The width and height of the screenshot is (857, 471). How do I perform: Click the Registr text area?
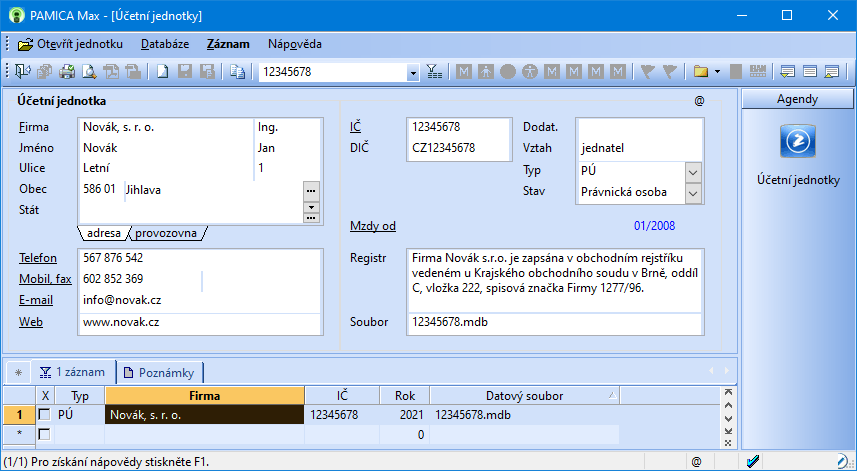(x=555, y=280)
